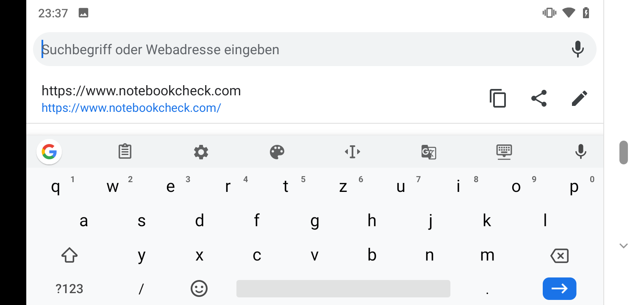Share the notebookcheck URL
The height and width of the screenshot is (305, 644).
pos(539,98)
